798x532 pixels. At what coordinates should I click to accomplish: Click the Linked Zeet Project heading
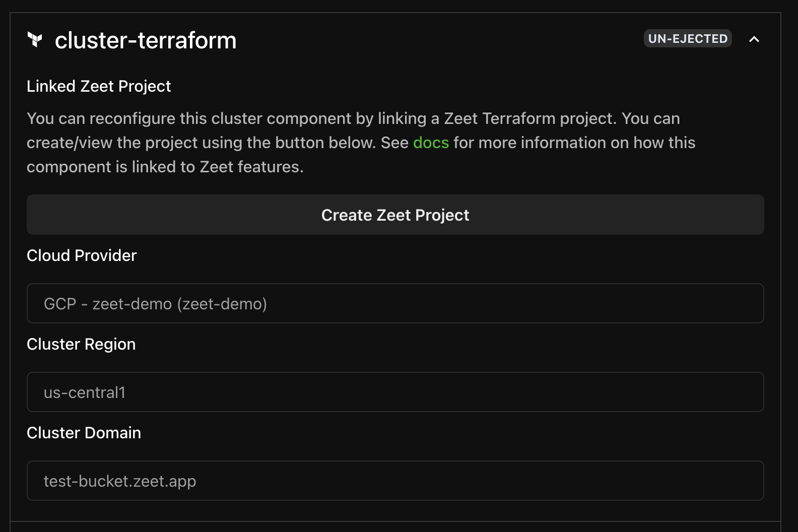98,86
